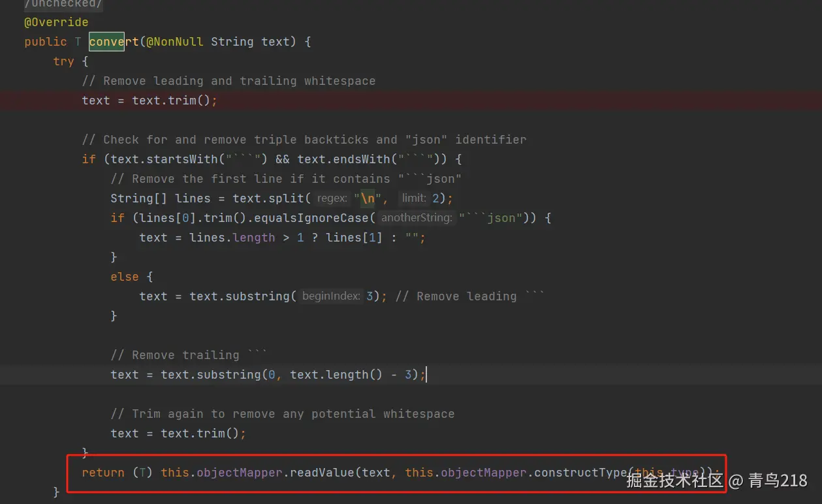Click the 'limit:' parameter hint
Image resolution: width=822 pixels, height=504 pixels.
(414, 198)
